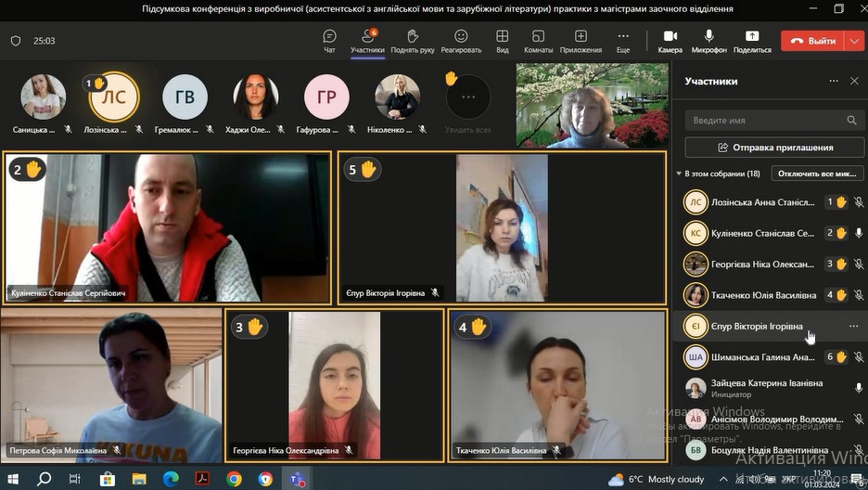Toggle the Участники panel
This screenshot has height=490, width=868.
click(367, 41)
